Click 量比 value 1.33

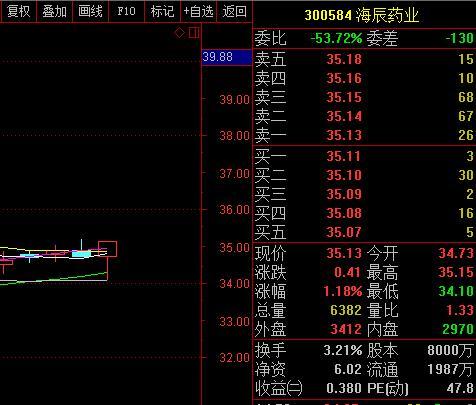tap(460, 311)
